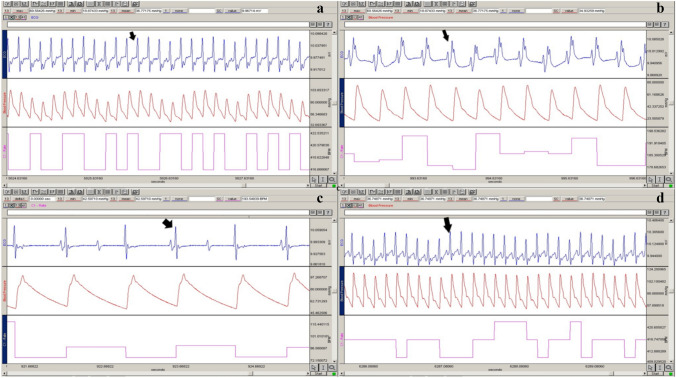Screen dimensions: 676x378
Task: Select the zoom magnifier tool in window d
Action: [669, 367]
